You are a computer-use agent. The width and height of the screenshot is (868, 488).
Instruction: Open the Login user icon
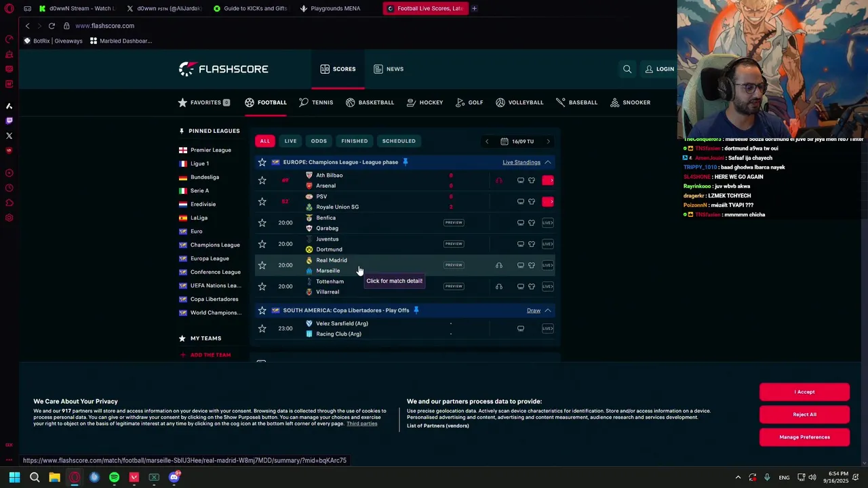[x=649, y=69]
